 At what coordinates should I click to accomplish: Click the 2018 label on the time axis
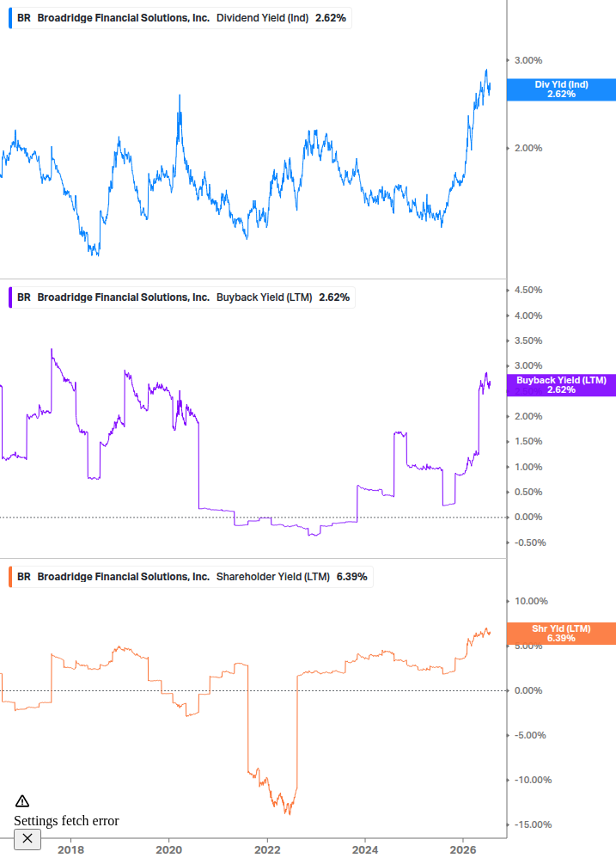[x=71, y=849]
